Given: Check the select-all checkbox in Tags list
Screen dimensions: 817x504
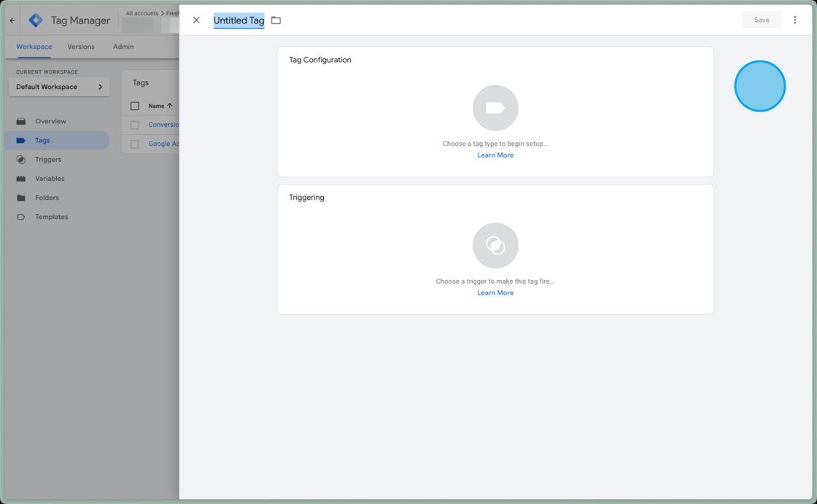Looking at the screenshot, I should pos(134,105).
